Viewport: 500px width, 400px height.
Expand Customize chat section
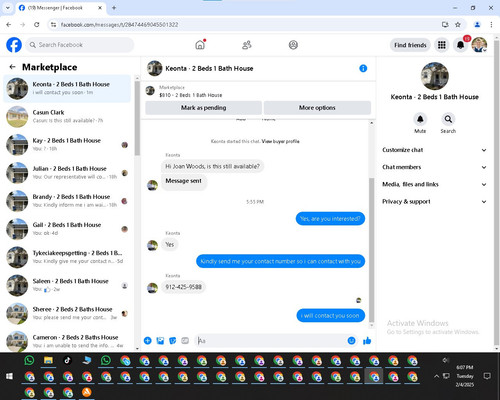pyautogui.click(x=434, y=150)
